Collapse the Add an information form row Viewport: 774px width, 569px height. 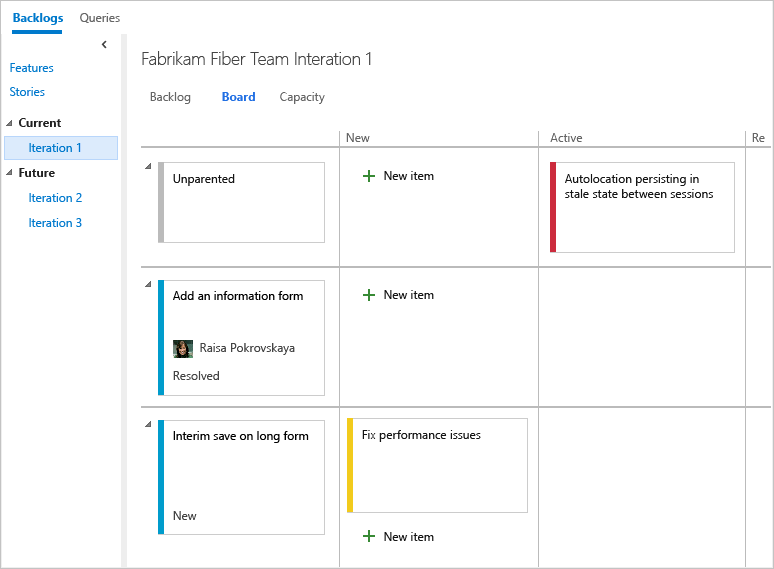click(x=148, y=284)
